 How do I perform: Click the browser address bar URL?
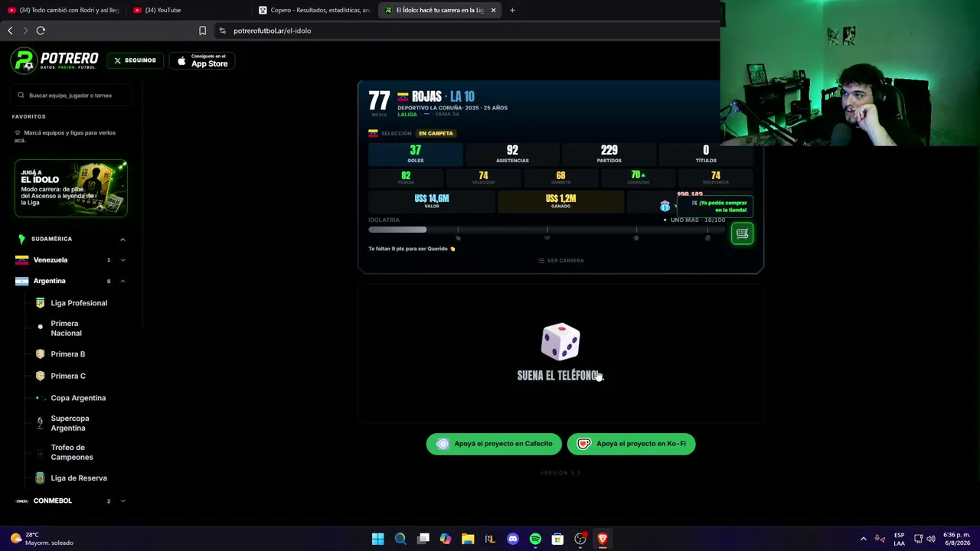pyautogui.click(x=272, y=31)
